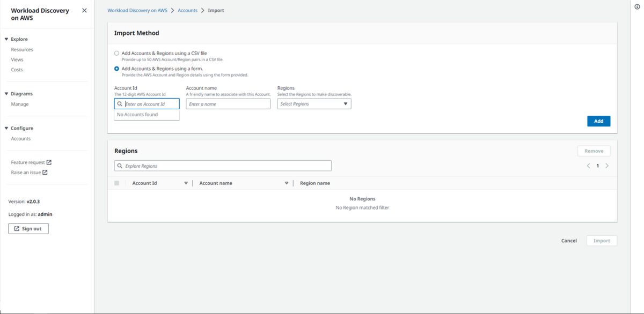Image resolution: width=644 pixels, height=314 pixels.
Task: Open Accounts under Configure
Action: coord(21,138)
